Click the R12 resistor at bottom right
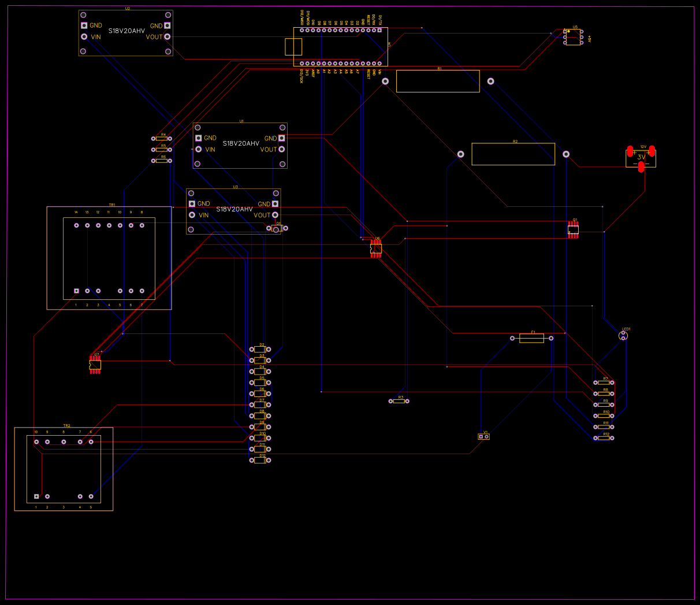 [x=602, y=438]
